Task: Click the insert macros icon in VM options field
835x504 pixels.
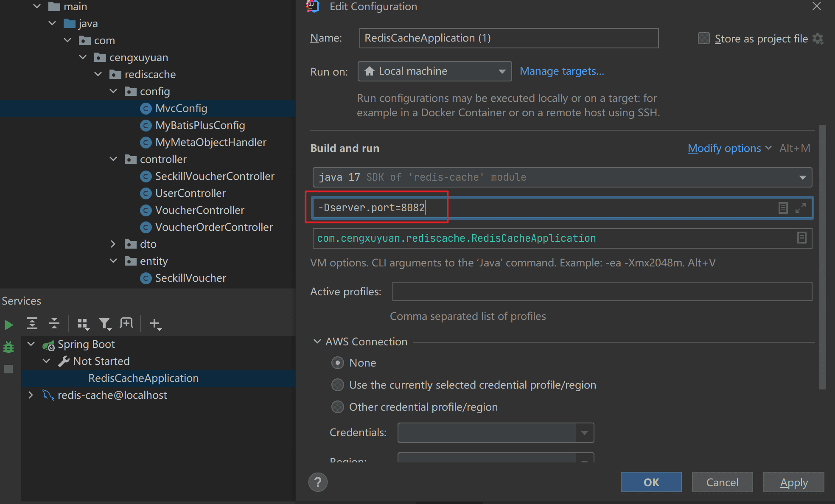Action: [x=783, y=208]
